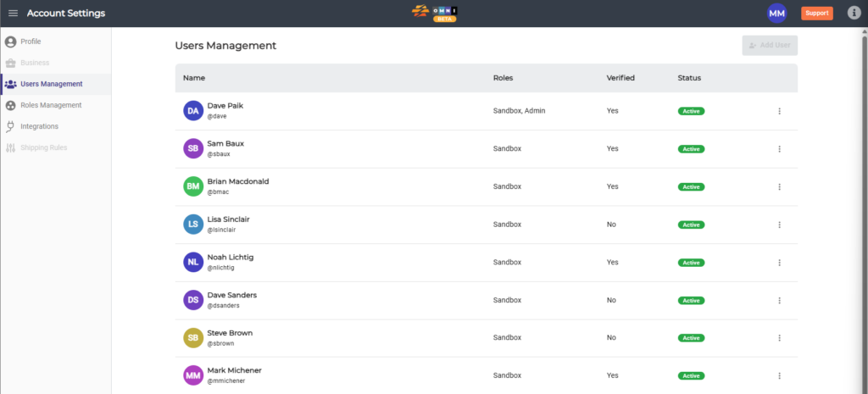Click the Verified column header
The height and width of the screenshot is (394, 868).
click(620, 78)
